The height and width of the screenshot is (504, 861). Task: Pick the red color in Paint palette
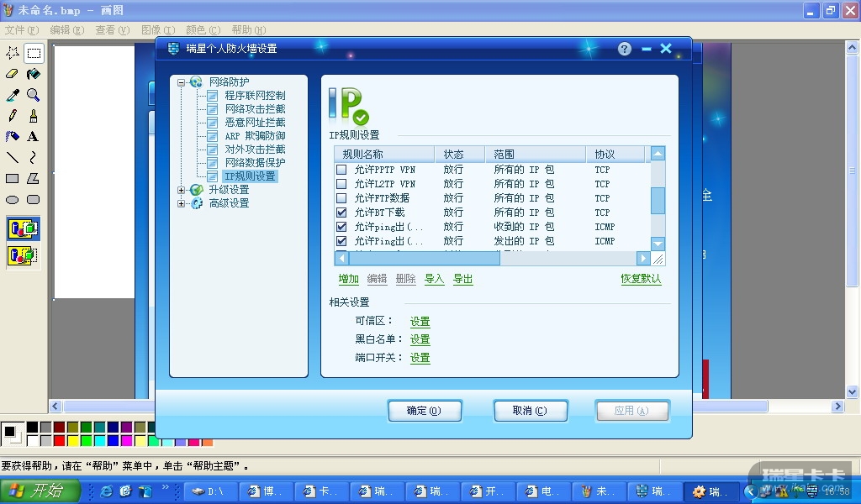(x=60, y=440)
